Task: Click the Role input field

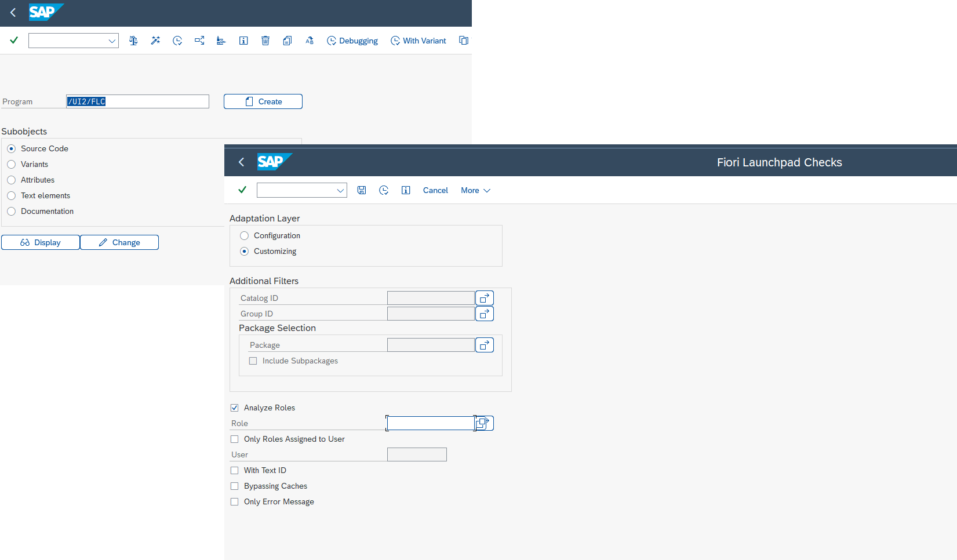Action: point(431,423)
